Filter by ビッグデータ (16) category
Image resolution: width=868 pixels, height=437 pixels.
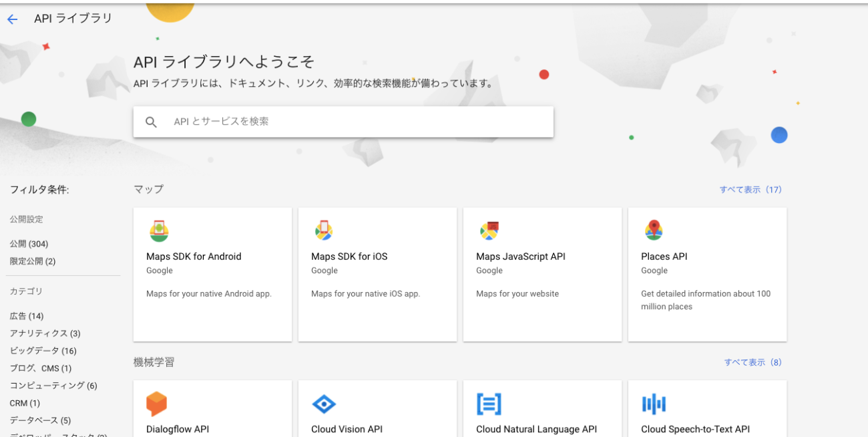tap(43, 351)
